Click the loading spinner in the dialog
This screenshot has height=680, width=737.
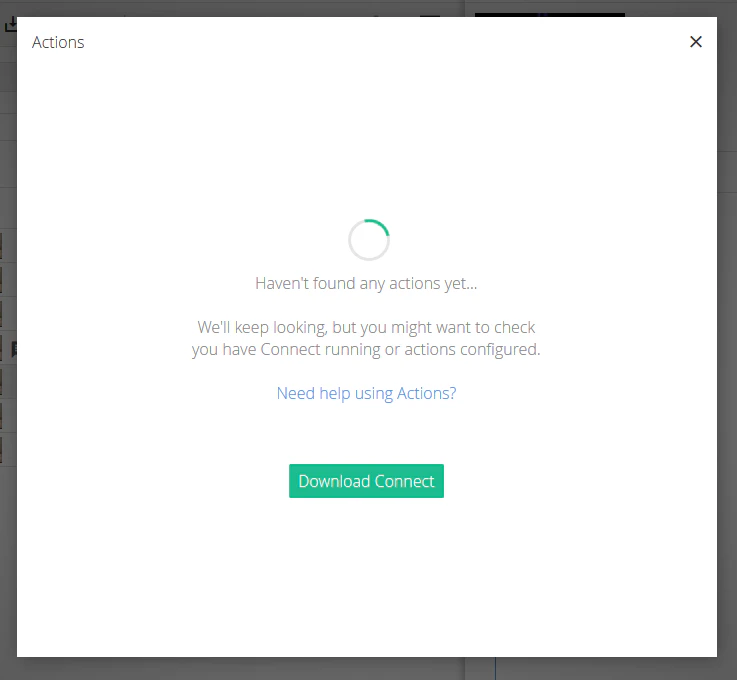369,240
